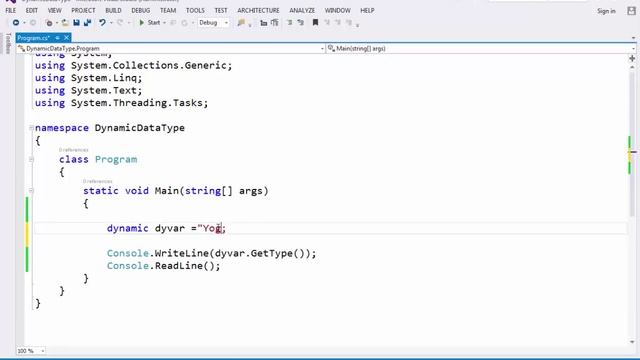Open the VIEW menu
This screenshot has height=360, width=640.
point(54,10)
